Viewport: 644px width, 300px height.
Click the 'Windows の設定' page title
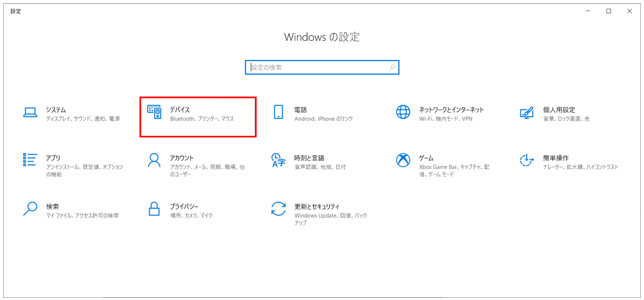point(321,38)
